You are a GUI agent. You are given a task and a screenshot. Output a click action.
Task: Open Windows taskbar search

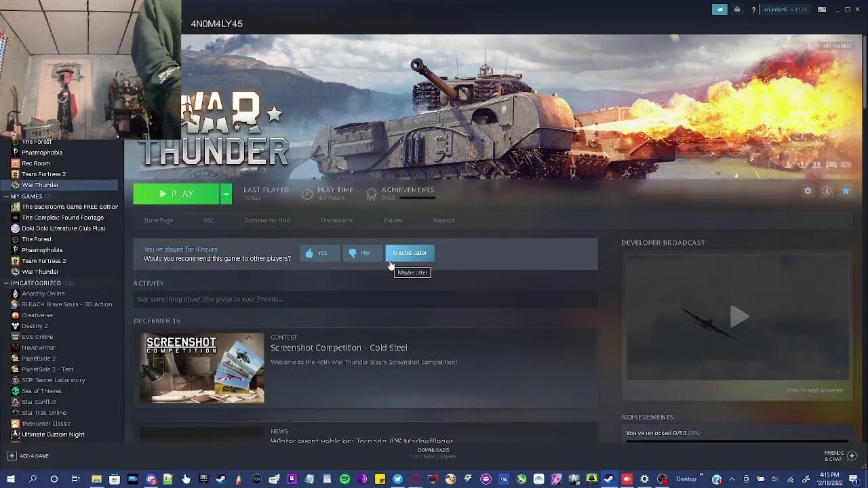32,479
